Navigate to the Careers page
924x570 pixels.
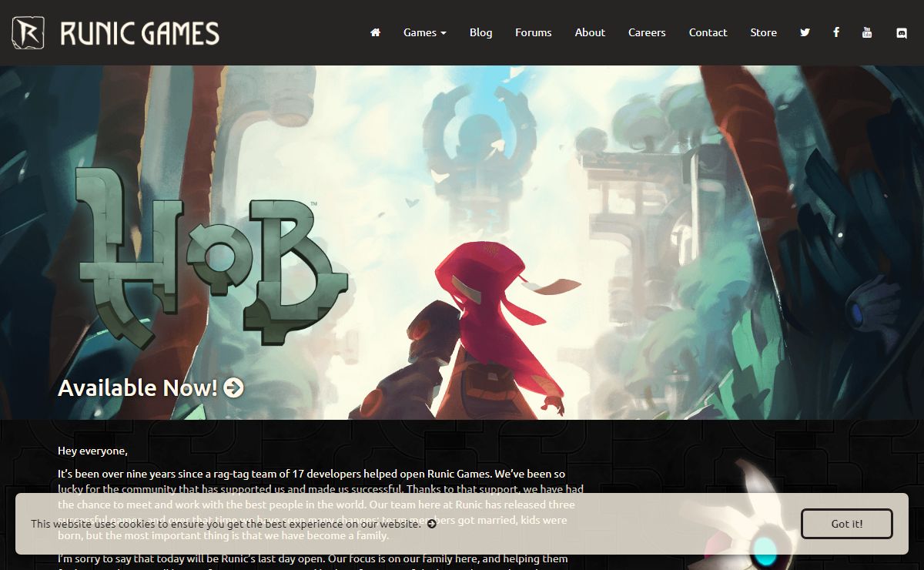[647, 32]
